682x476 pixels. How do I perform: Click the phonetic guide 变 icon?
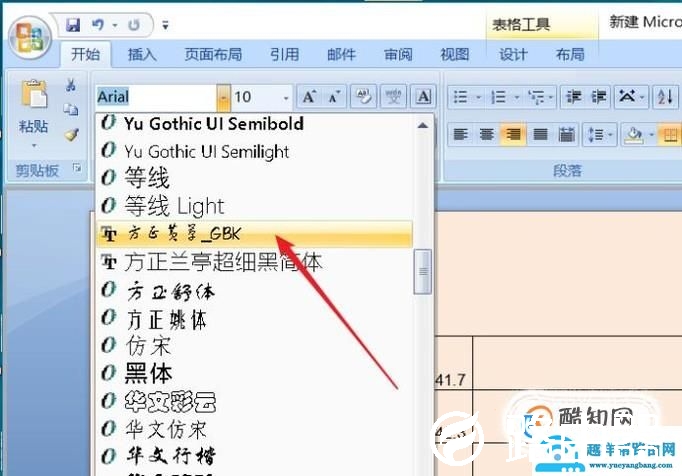coord(393,97)
